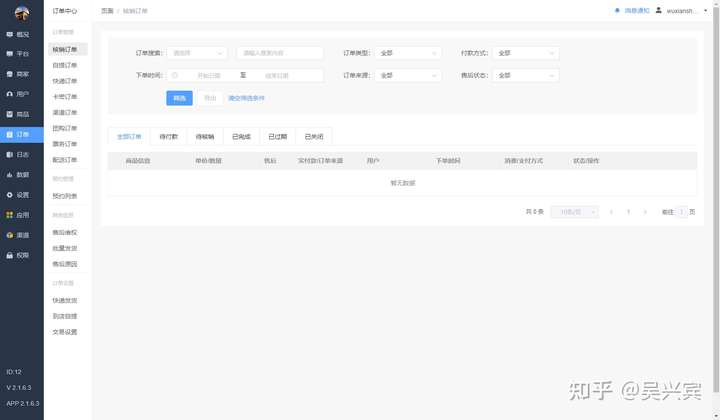Click the clock icon in order-time field
Viewport: 720px width, 420px height.
(174, 75)
